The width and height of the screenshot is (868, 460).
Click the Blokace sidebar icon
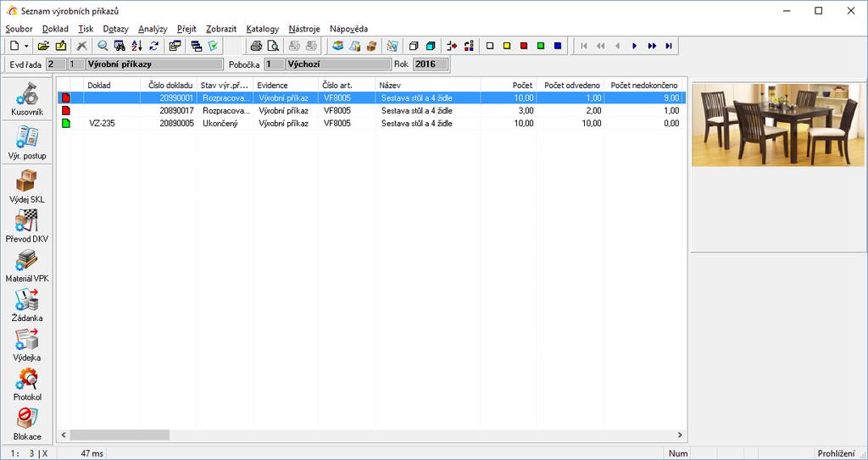[x=26, y=424]
